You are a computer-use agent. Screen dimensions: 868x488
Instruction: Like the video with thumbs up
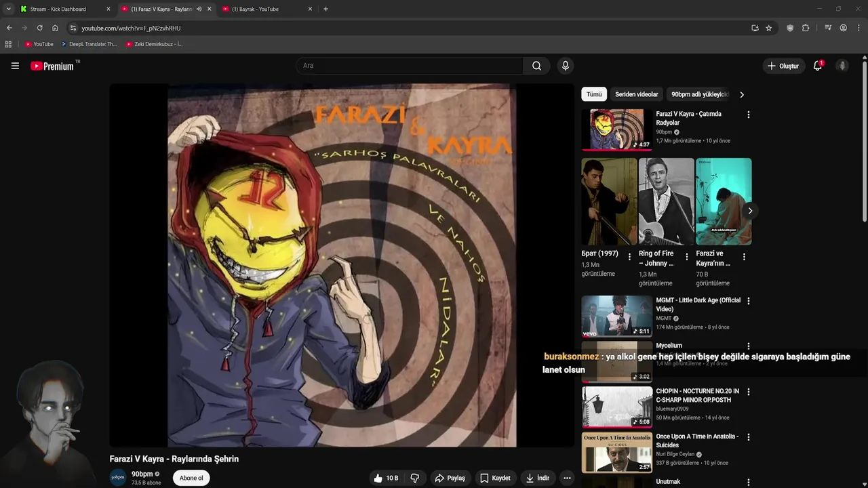385,478
